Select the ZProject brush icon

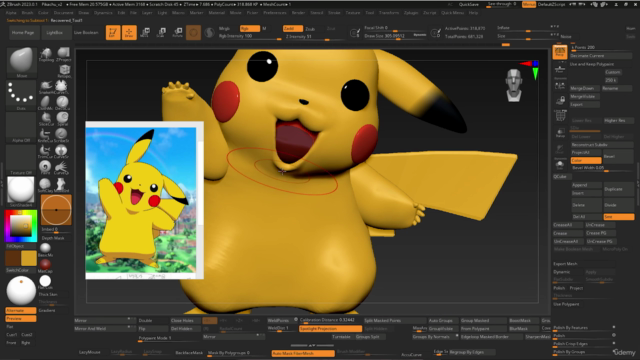63,54
